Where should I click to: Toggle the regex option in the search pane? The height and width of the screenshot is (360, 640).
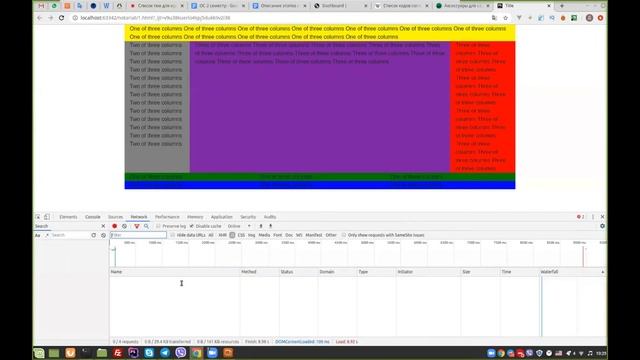[47, 235]
